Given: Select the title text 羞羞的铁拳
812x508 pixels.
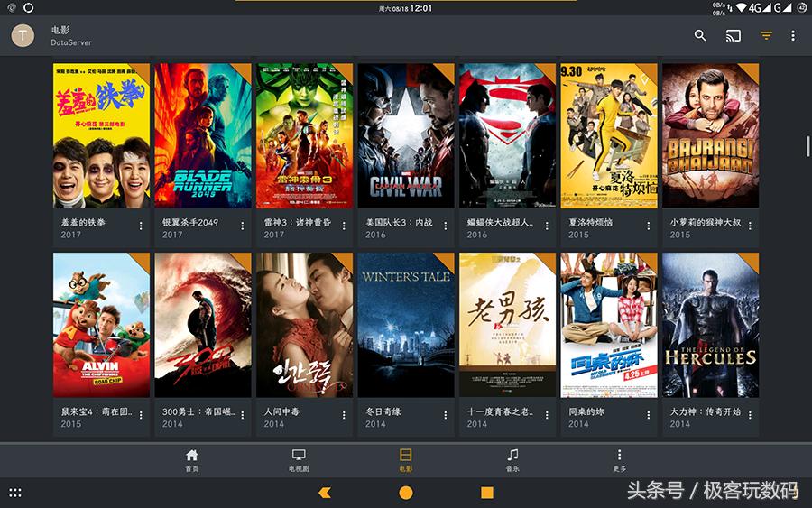Looking at the screenshot, I should tap(83, 222).
